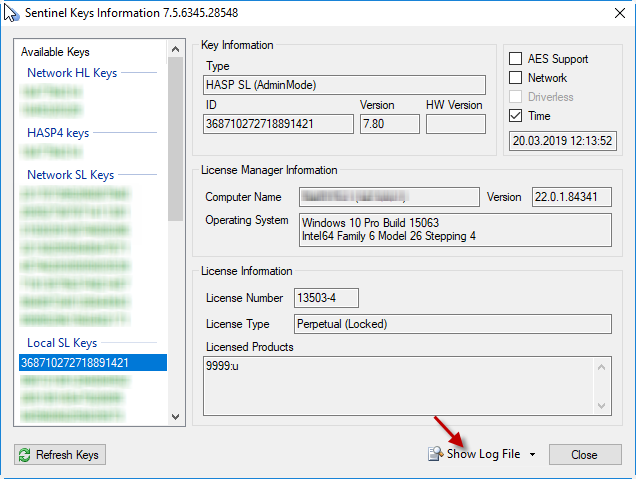This screenshot has width=636, height=479.
Task: Toggle the Network checkbox
Action: [516, 77]
